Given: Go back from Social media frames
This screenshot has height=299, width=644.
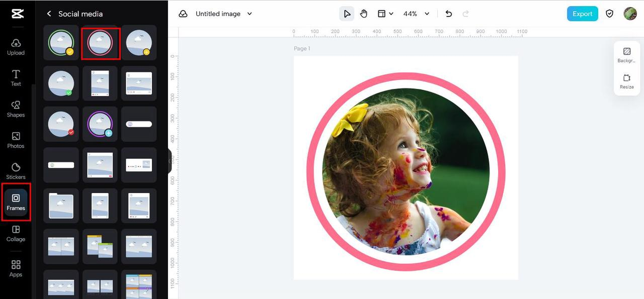Looking at the screenshot, I should (49, 14).
